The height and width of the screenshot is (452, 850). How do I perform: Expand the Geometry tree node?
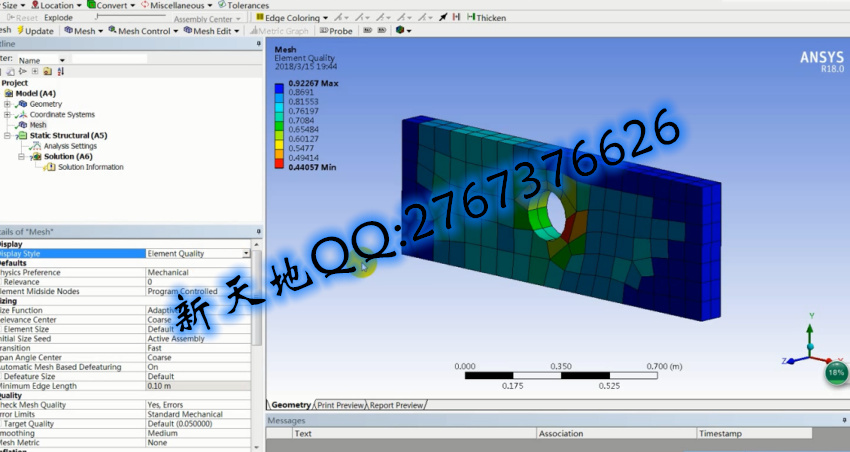pos(8,104)
